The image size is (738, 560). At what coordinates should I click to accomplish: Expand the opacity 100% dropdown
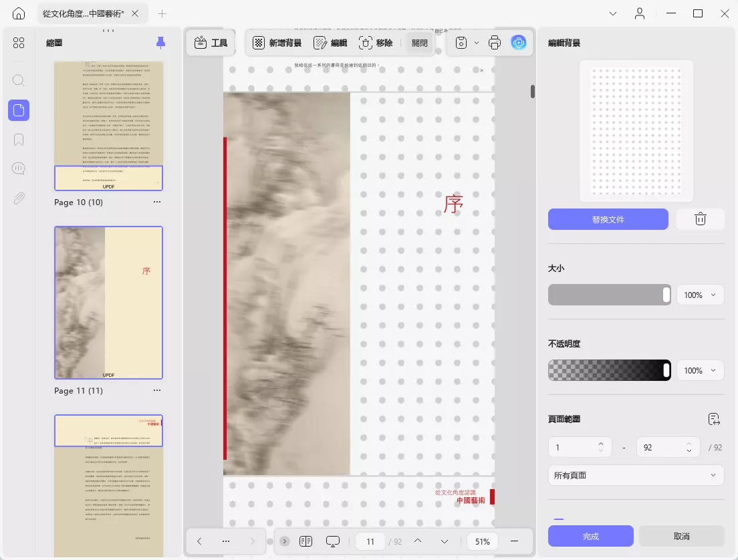click(700, 370)
